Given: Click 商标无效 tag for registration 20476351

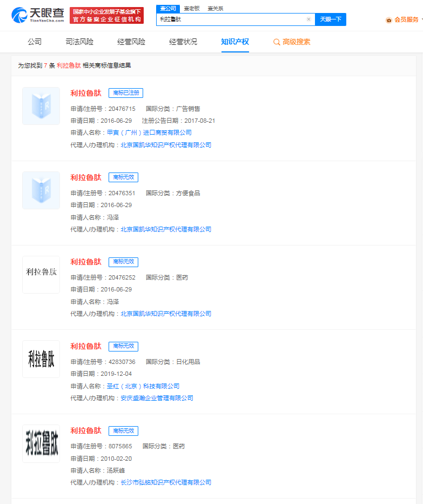Looking at the screenshot, I should 123,177.
